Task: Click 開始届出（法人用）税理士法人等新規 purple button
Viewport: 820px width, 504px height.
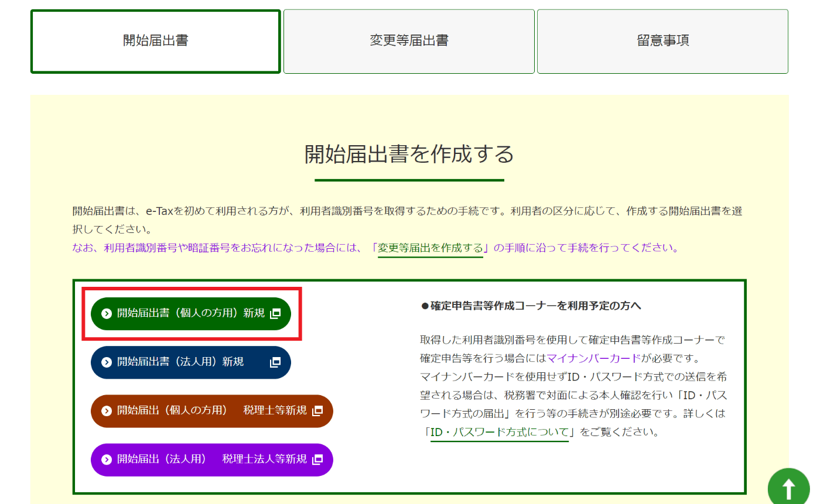Action: [212, 460]
